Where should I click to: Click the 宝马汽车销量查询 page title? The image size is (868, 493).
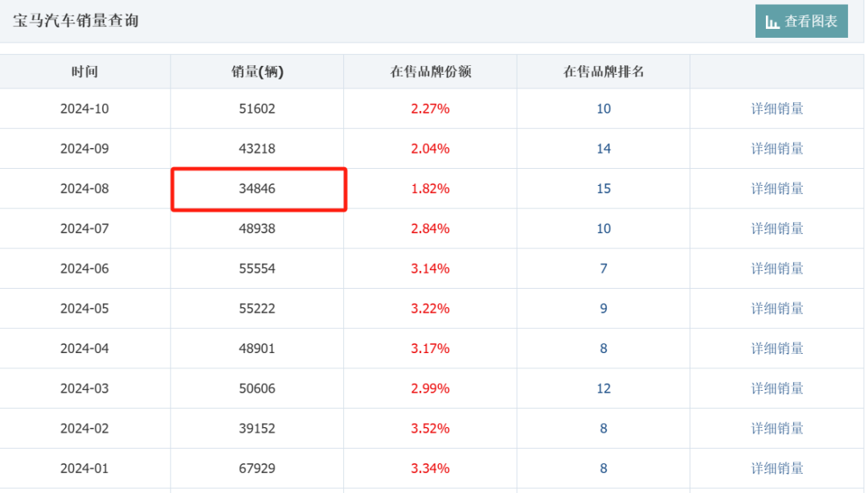(76, 21)
